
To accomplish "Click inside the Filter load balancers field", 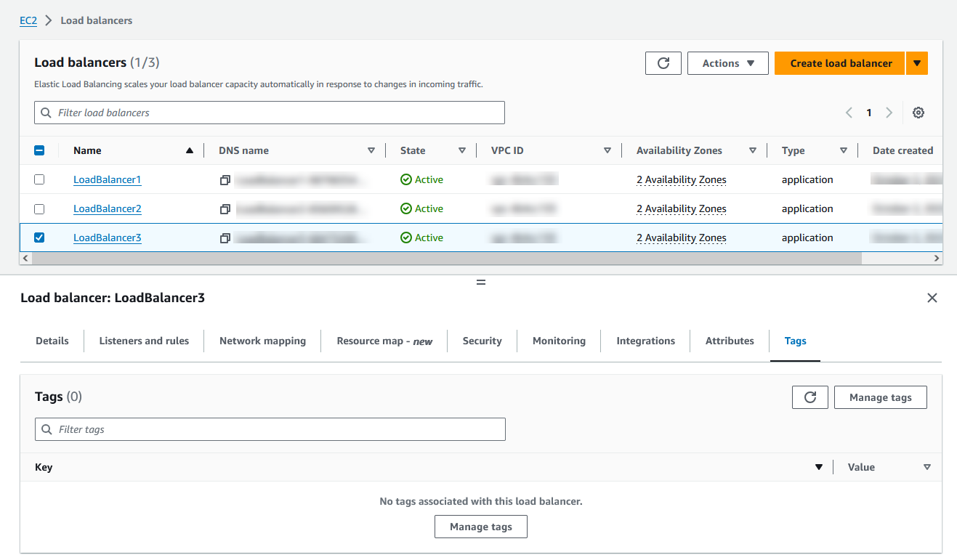I will (x=269, y=113).
